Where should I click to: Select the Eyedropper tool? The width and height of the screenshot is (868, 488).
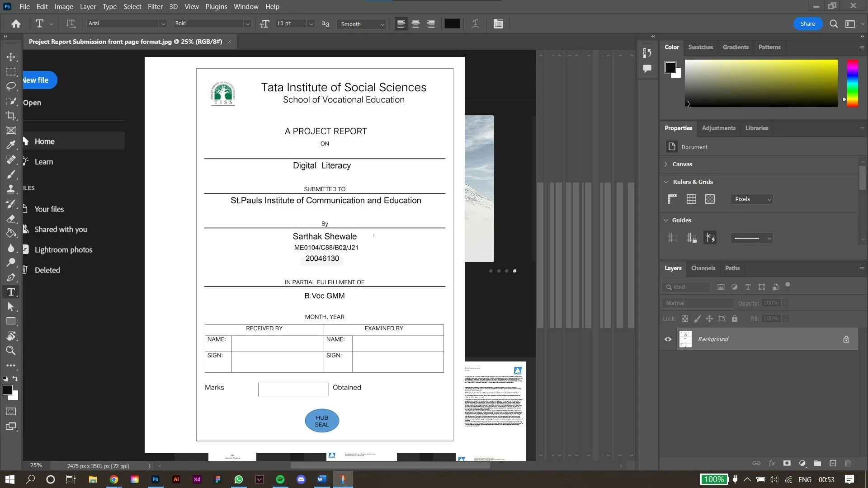(x=11, y=145)
